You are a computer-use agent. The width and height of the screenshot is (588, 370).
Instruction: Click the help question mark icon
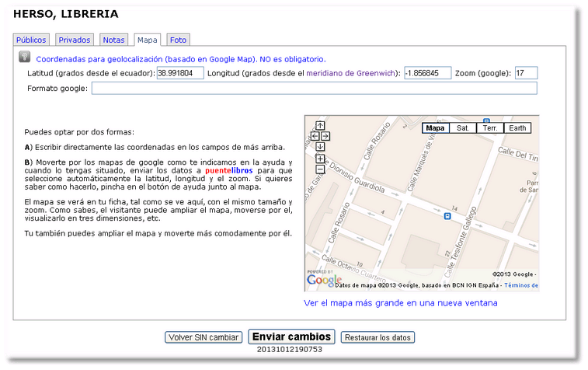25,57
